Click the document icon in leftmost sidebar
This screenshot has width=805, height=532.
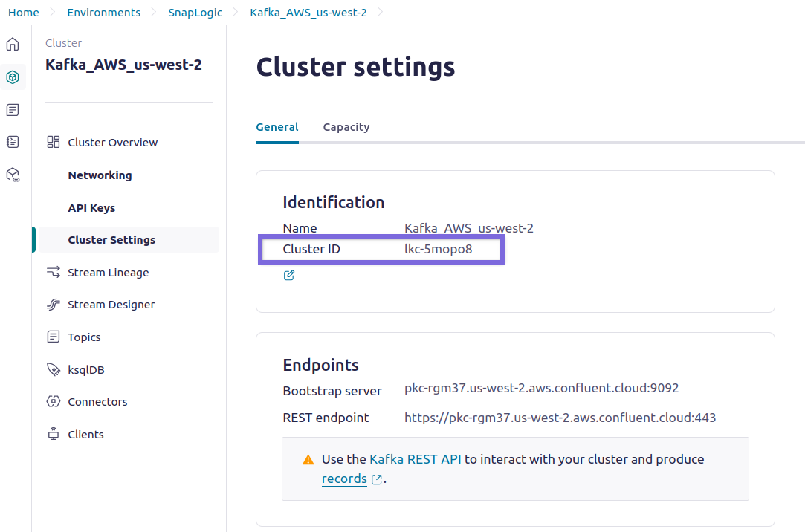pyautogui.click(x=12, y=109)
